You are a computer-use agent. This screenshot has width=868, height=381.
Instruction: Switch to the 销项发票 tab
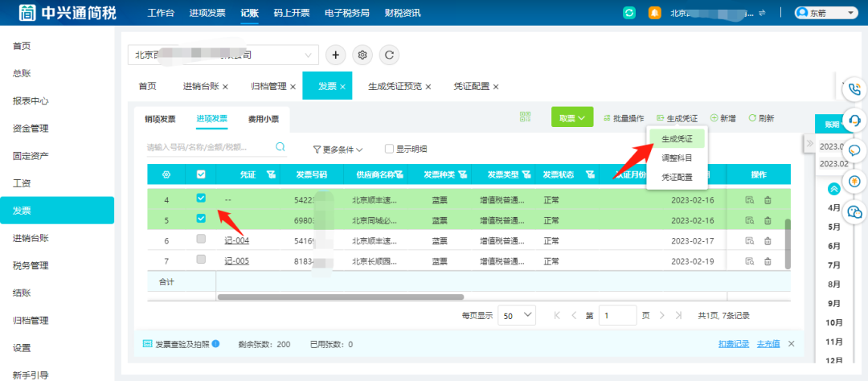pos(160,118)
